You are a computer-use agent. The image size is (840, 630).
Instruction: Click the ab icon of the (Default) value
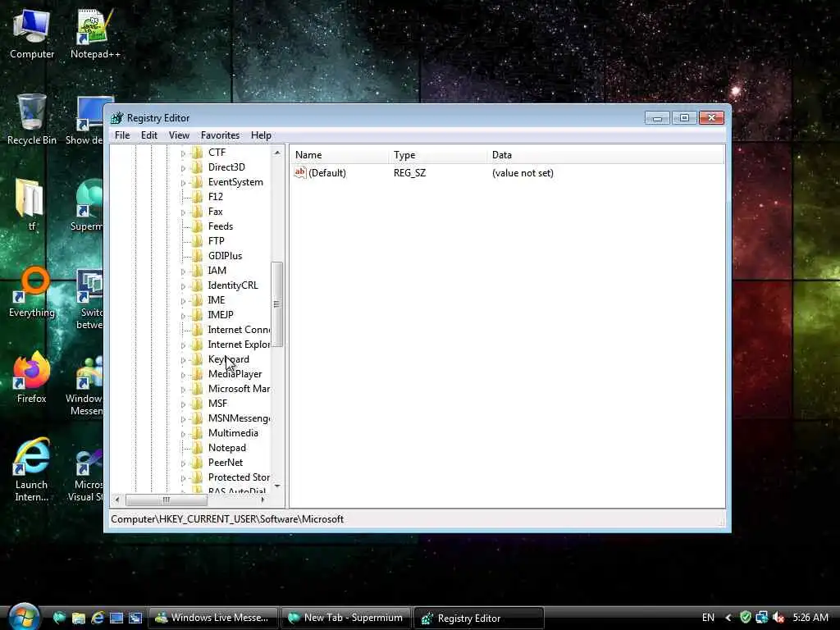(x=300, y=172)
